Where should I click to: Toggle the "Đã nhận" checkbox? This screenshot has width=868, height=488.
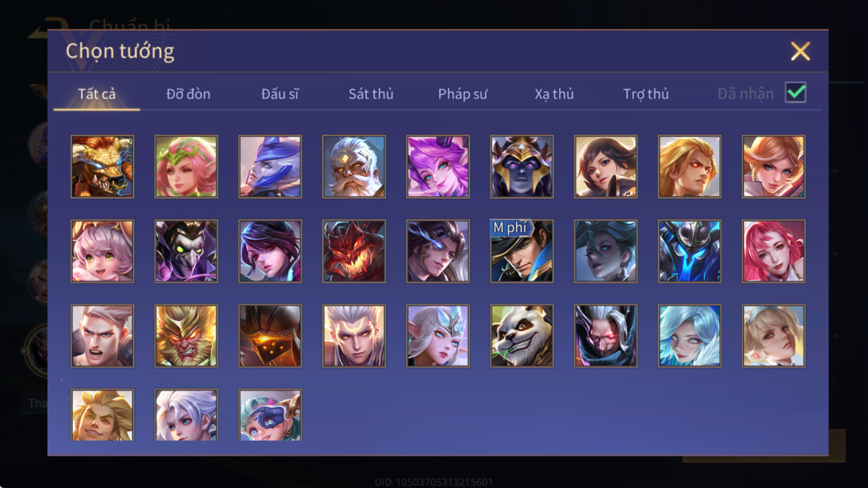click(x=796, y=93)
